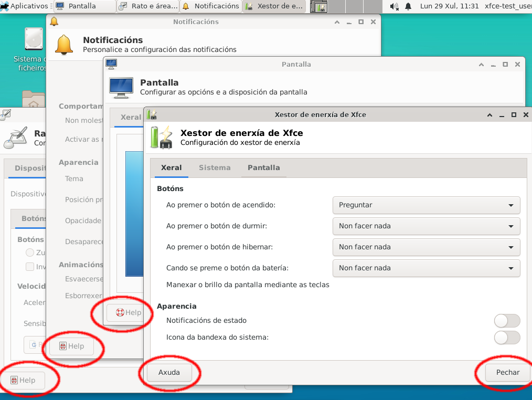Open the volume icon in the system tray

click(x=394, y=6)
